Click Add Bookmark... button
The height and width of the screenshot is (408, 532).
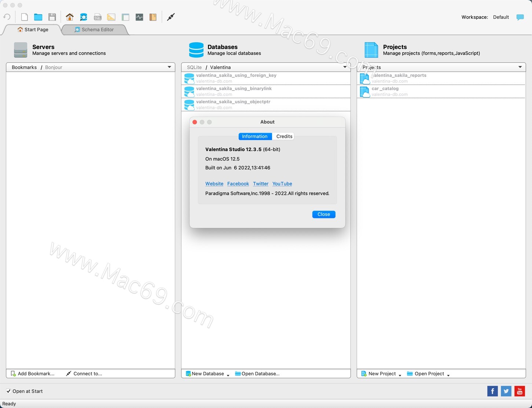point(33,374)
